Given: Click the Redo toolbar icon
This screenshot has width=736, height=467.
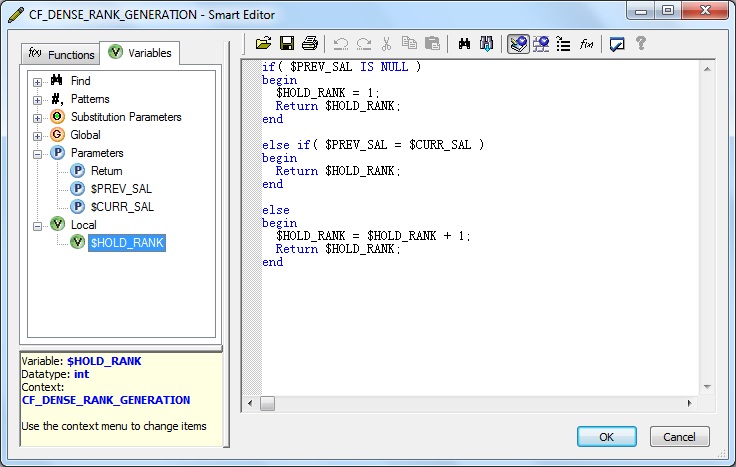Looking at the screenshot, I should click(x=364, y=44).
